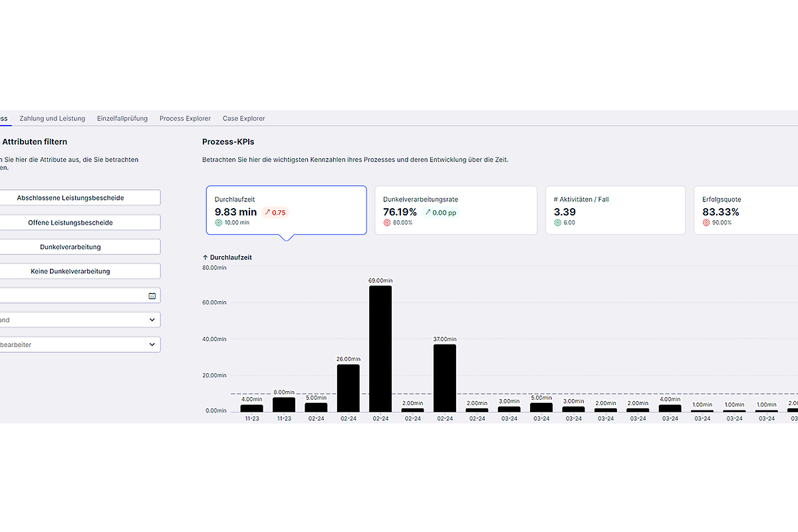
Task: Click the red trend arrow badge showing 0.75
Action: click(x=275, y=213)
